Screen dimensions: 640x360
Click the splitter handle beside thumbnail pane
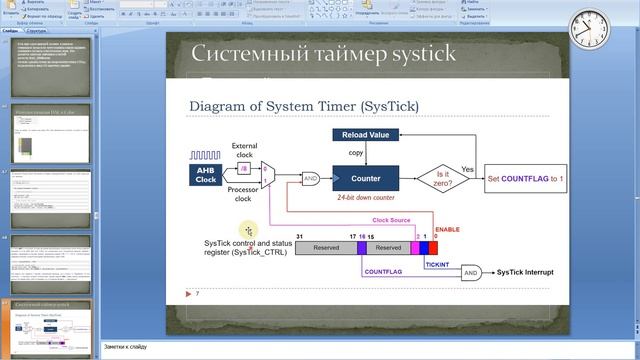pos(96,215)
